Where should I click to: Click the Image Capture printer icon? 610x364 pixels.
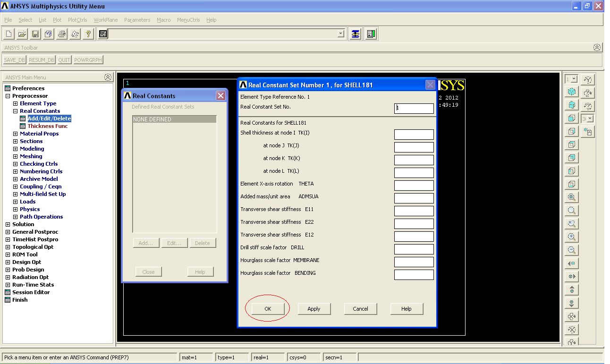coord(62,34)
